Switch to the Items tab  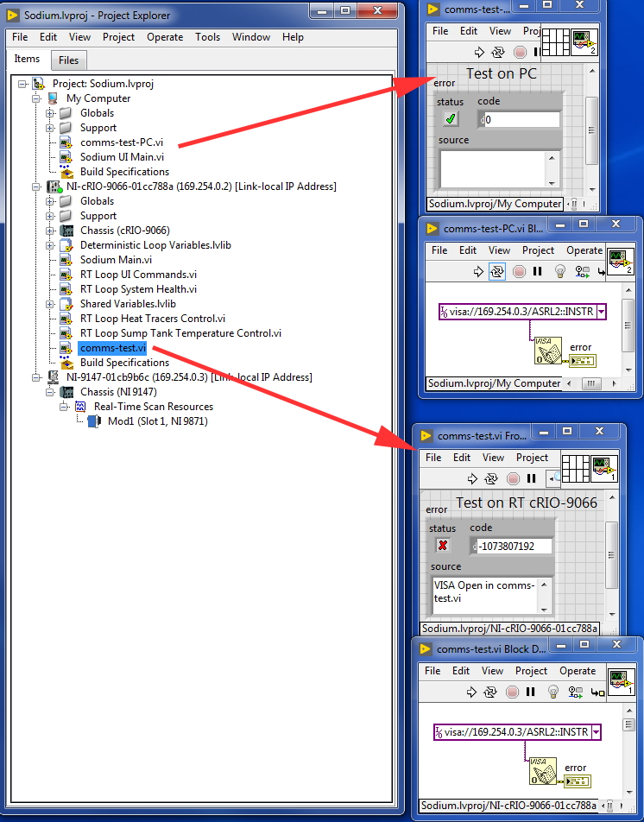tap(27, 59)
